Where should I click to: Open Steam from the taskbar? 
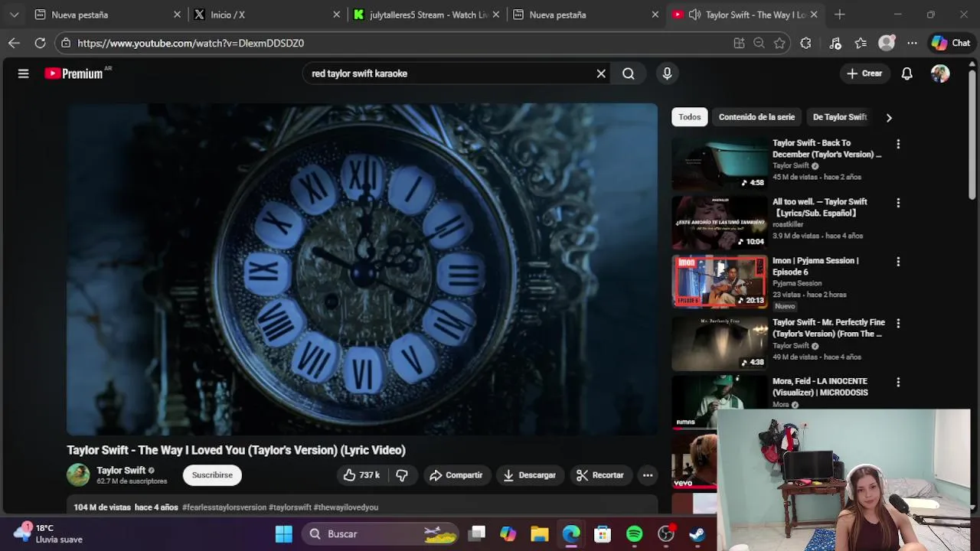click(697, 534)
